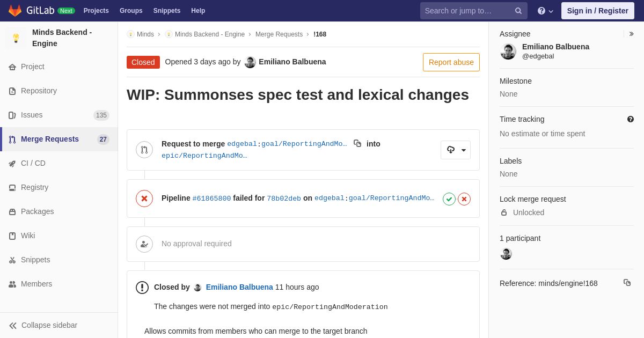Copy the source branch name icon

point(357,143)
